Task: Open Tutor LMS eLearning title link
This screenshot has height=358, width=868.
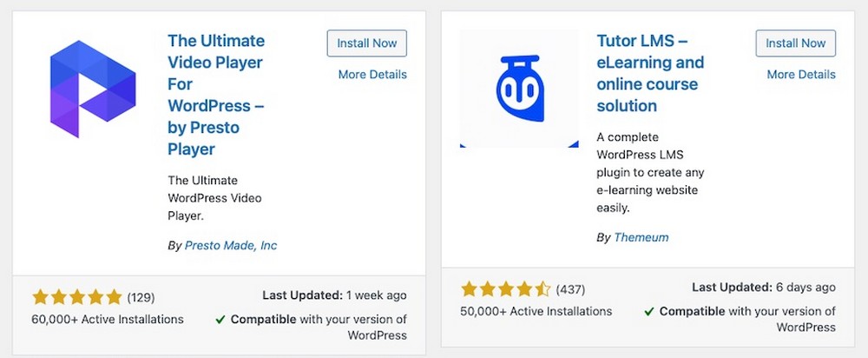Action: pos(650,73)
